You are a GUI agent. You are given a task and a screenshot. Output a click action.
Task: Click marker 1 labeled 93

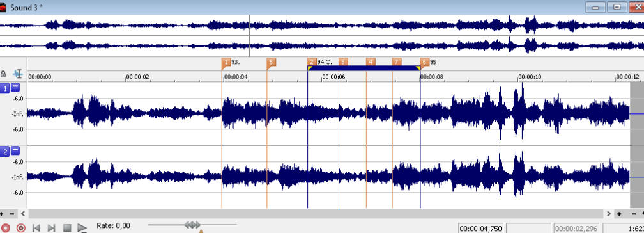[226, 63]
